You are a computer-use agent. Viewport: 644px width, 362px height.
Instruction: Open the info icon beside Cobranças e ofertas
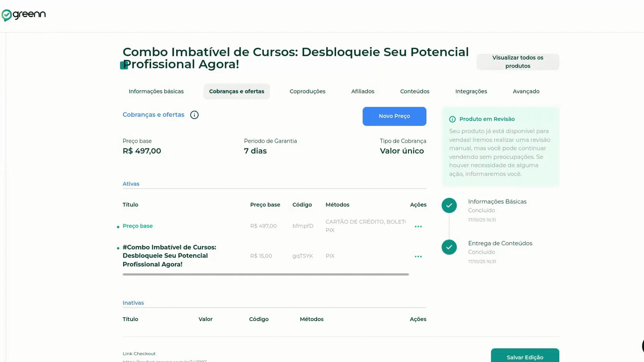click(x=194, y=115)
